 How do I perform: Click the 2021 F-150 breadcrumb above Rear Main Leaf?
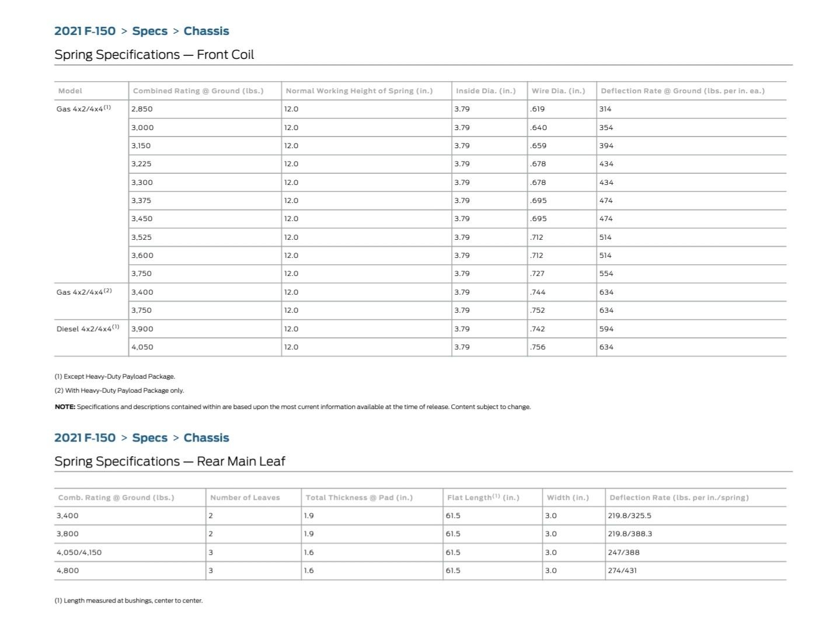pos(85,438)
